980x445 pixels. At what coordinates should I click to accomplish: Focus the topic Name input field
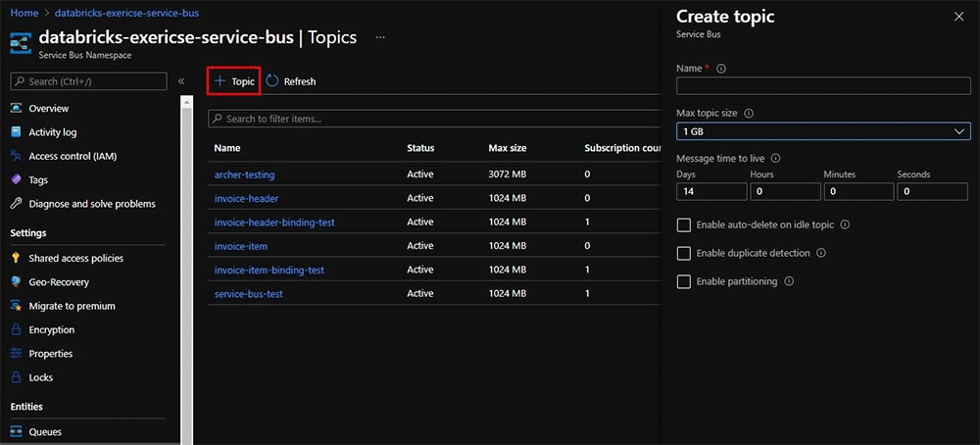tap(823, 85)
